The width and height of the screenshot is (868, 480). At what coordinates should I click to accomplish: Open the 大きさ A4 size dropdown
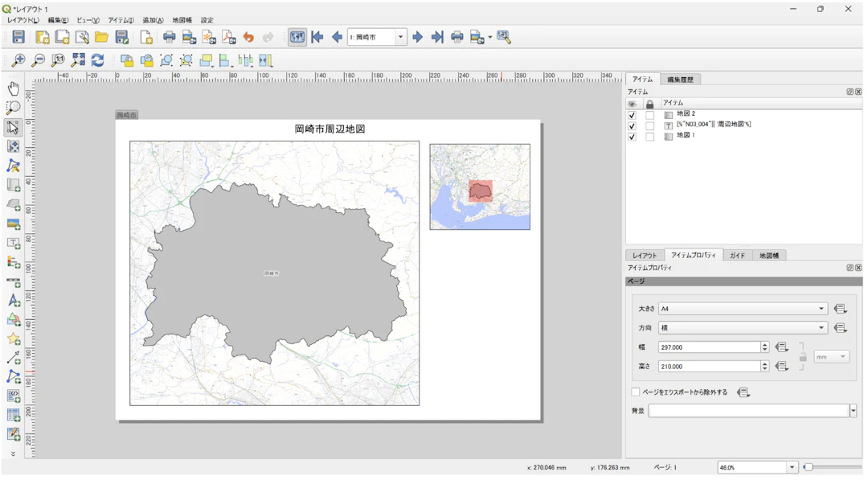743,309
